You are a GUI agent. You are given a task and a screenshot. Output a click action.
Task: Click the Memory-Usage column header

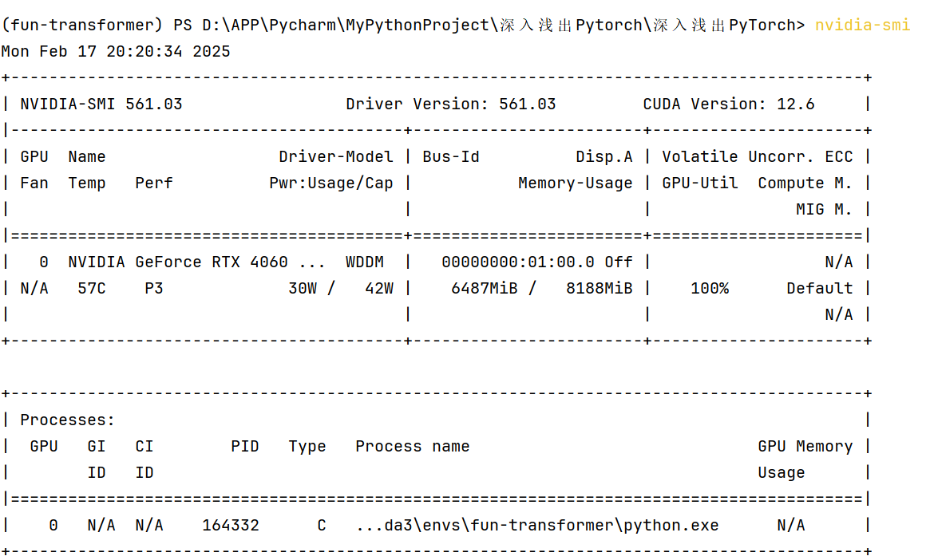(x=575, y=183)
